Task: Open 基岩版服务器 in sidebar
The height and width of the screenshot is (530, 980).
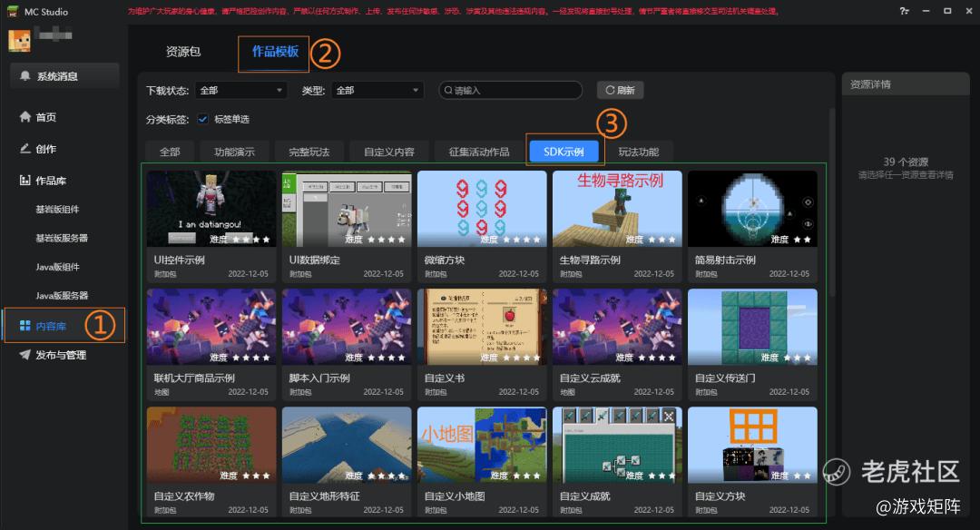Action: [62, 238]
